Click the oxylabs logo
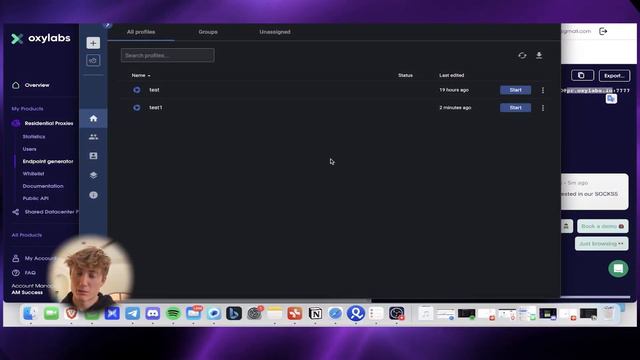The image size is (640, 360). 40,38
